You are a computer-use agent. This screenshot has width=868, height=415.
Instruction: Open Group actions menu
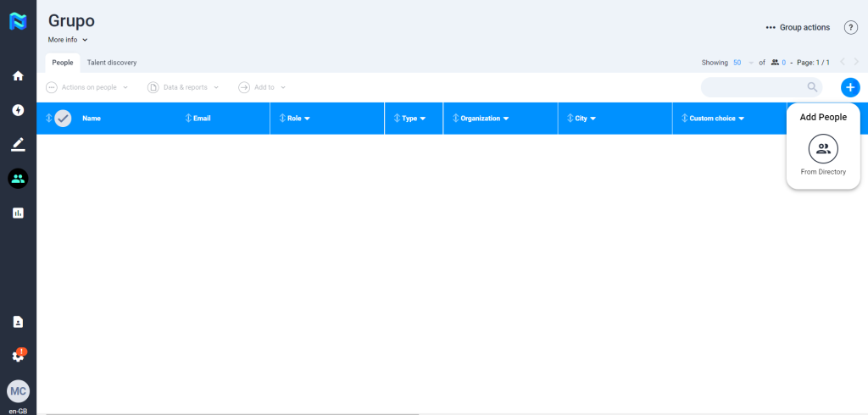pos(798,28)
